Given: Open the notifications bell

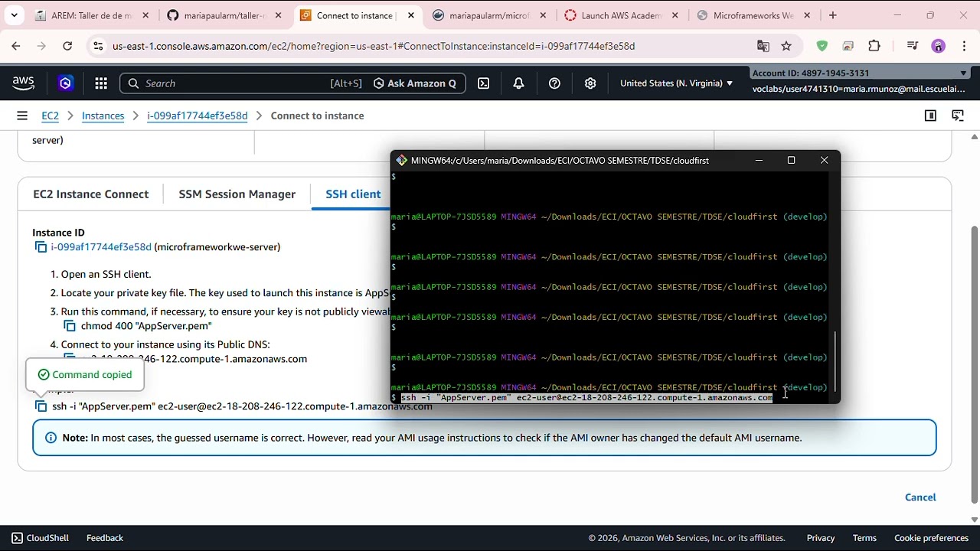Looking at the screenshot, I should (519, 83).
